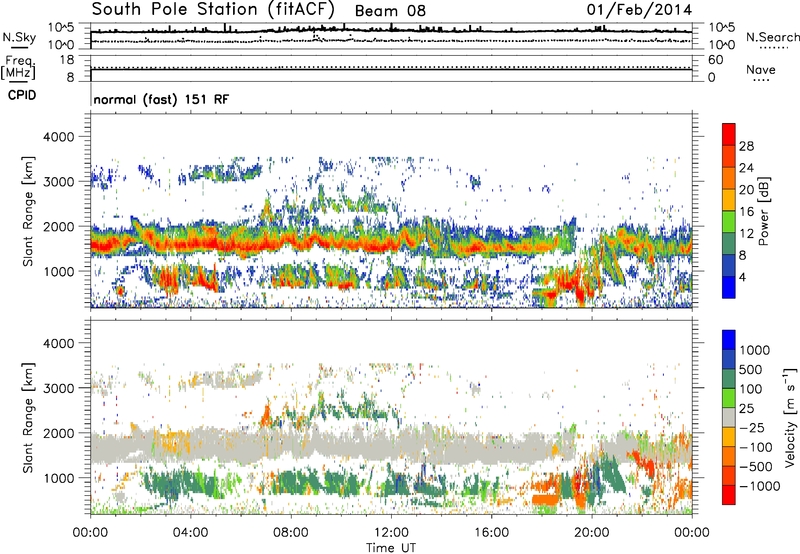The image size is (800, 554).
Task: Pick the Velocity colorbar segment between 100 and 500
Action: pos(729,379)
